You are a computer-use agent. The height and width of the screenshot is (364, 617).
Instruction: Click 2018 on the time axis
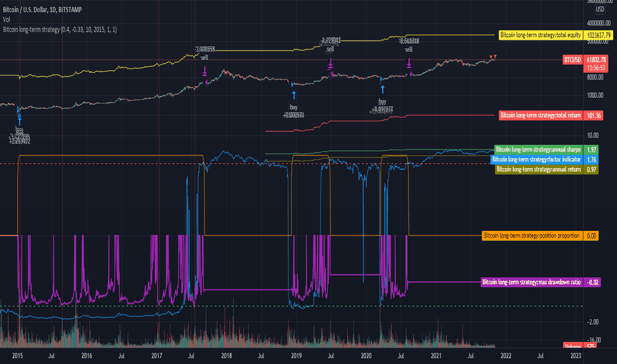(226, 356)
